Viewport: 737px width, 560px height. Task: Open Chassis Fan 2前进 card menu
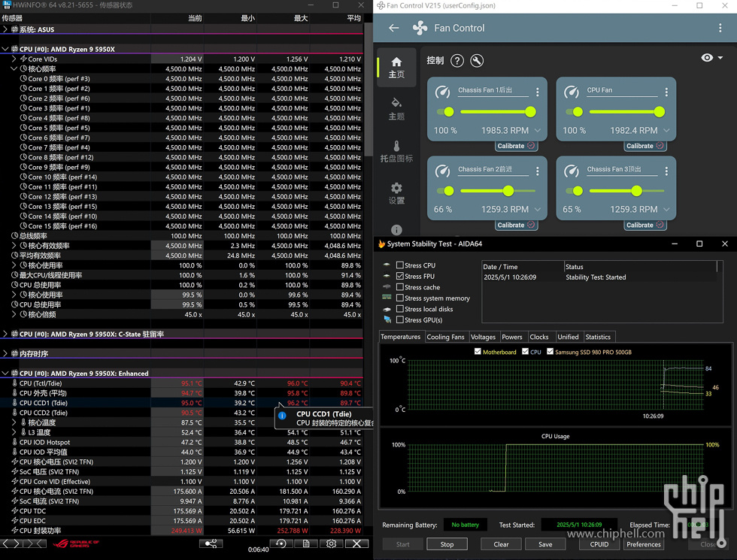[537, 171]
